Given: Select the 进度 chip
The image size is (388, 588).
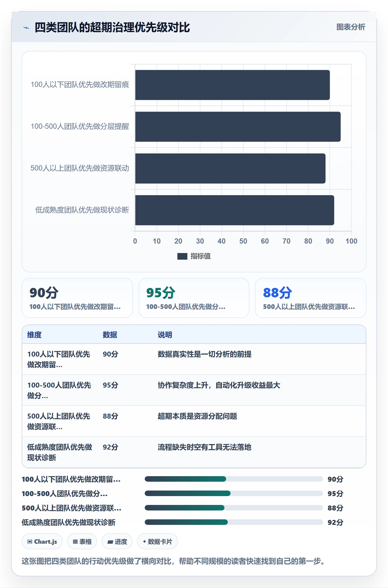Looking at the screenshot, I should 117,541.
